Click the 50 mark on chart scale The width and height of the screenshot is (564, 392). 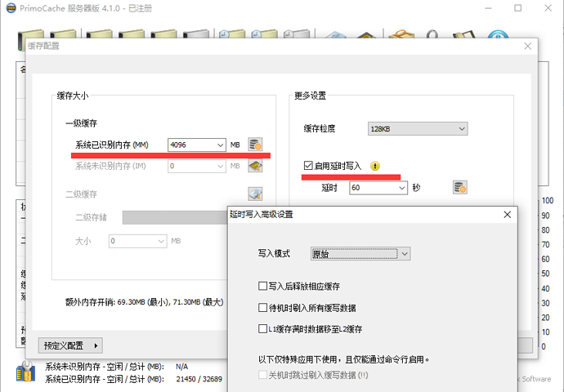tap(546, 274)
